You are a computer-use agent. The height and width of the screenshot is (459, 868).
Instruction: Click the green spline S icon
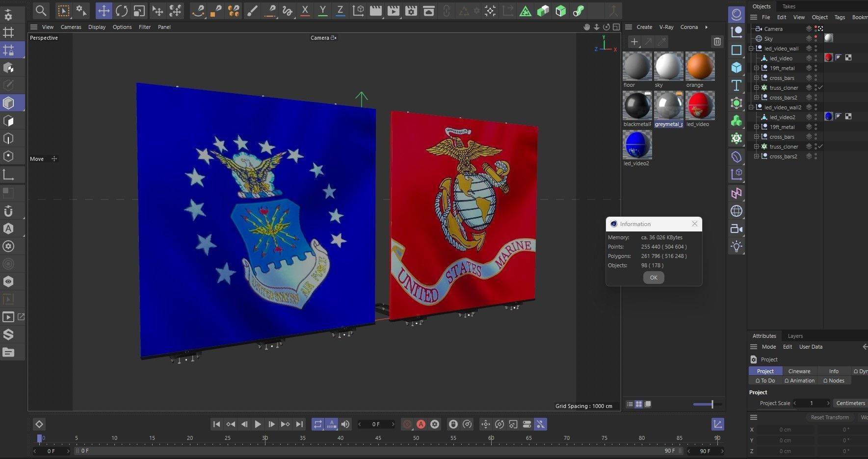pos(579,11)
